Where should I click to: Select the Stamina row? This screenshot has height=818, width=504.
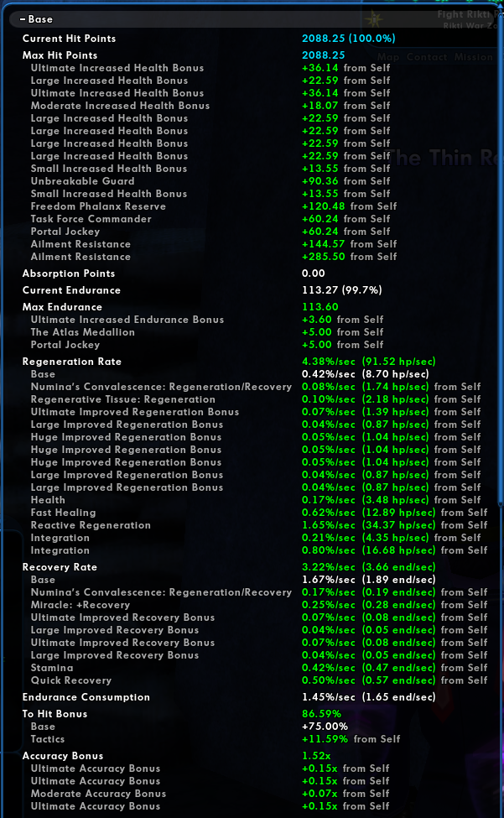pyautogui.click(x=52, y=669)
